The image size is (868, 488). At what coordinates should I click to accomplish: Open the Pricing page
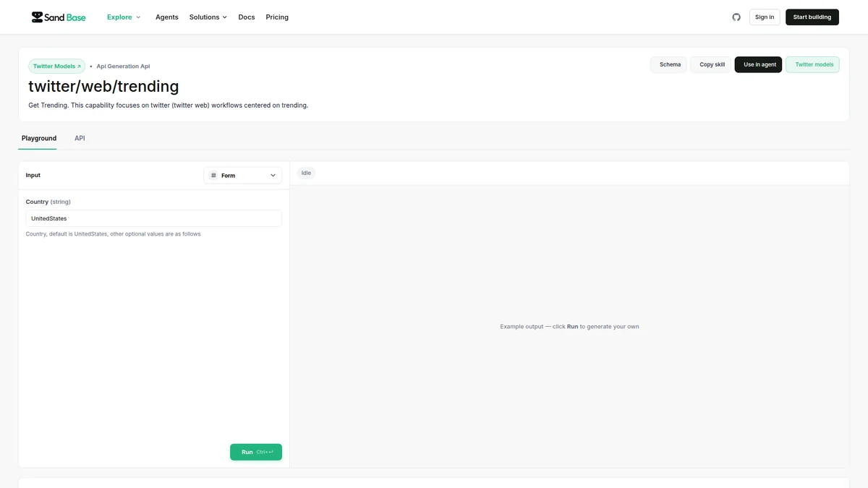[x=277, y=17]
